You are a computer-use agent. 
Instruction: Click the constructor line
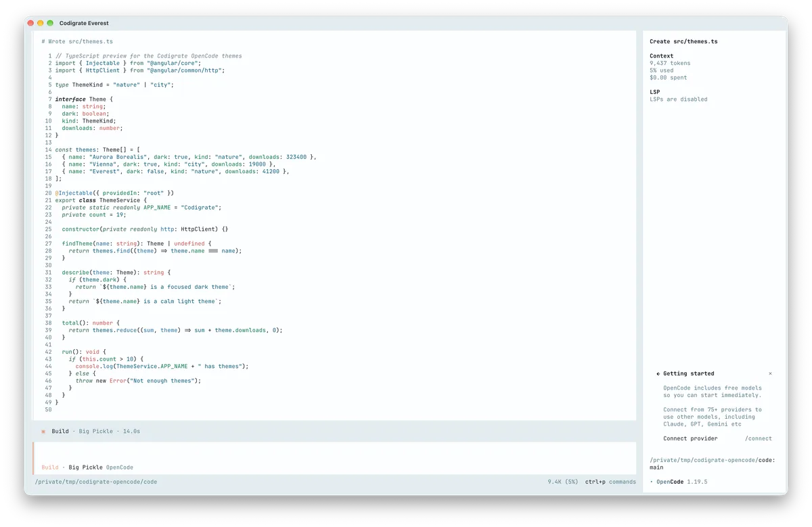point(145,229)
